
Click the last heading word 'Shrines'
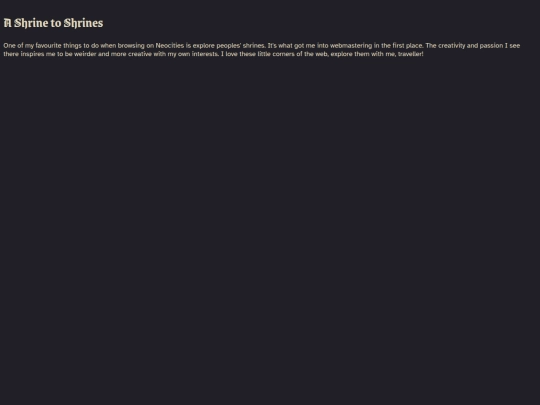[x=83, y=23]
